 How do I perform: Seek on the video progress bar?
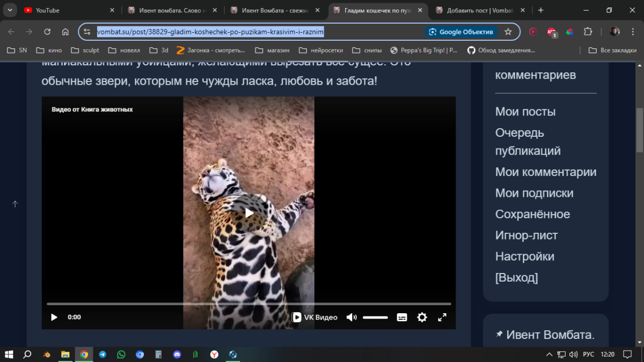tap(249, 304)
